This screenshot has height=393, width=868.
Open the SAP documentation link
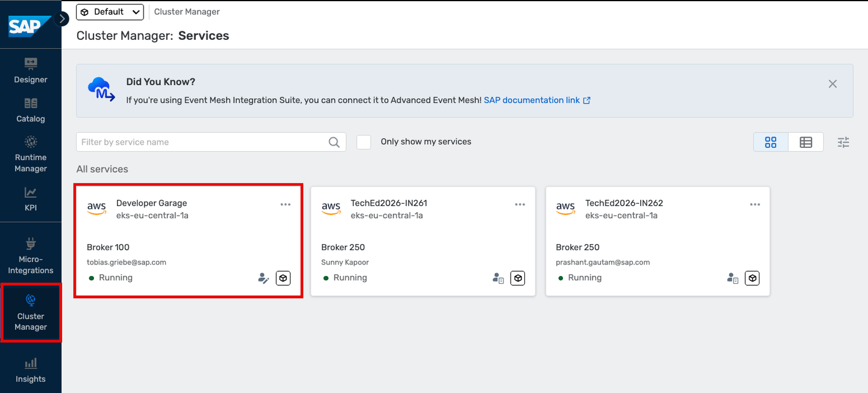point(537,100)
